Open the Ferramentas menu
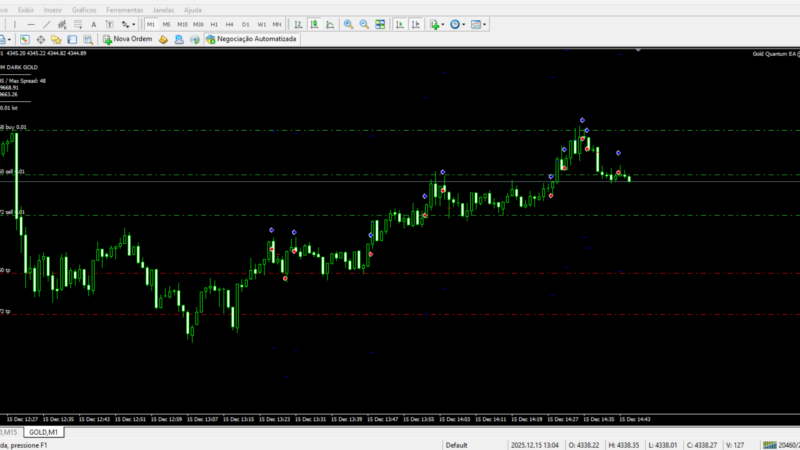The width and height of the screenshot is (800, 450). pos(124,10)
